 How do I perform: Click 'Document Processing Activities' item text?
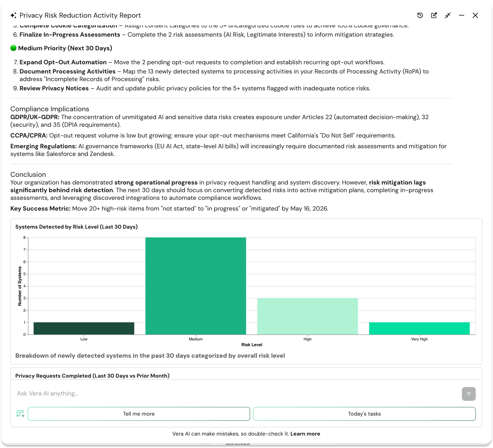pyautogui.click(x=67, y=71)
